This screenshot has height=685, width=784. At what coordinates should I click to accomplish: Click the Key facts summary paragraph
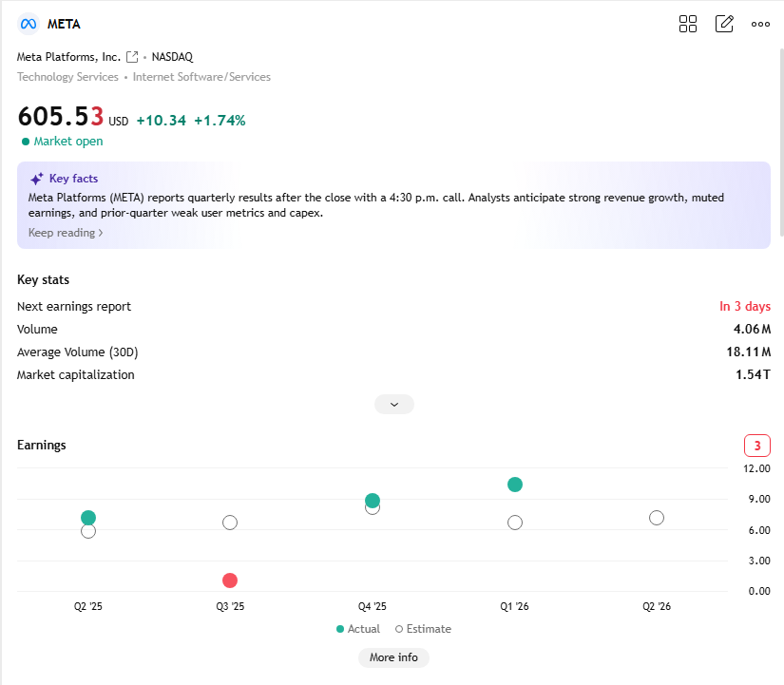(x=376, y=205)
